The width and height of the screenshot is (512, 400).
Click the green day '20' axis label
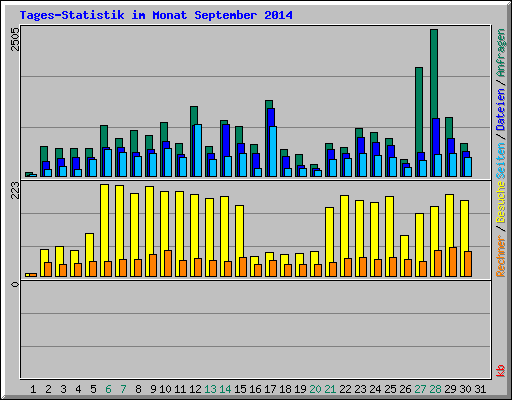point(315,389)
